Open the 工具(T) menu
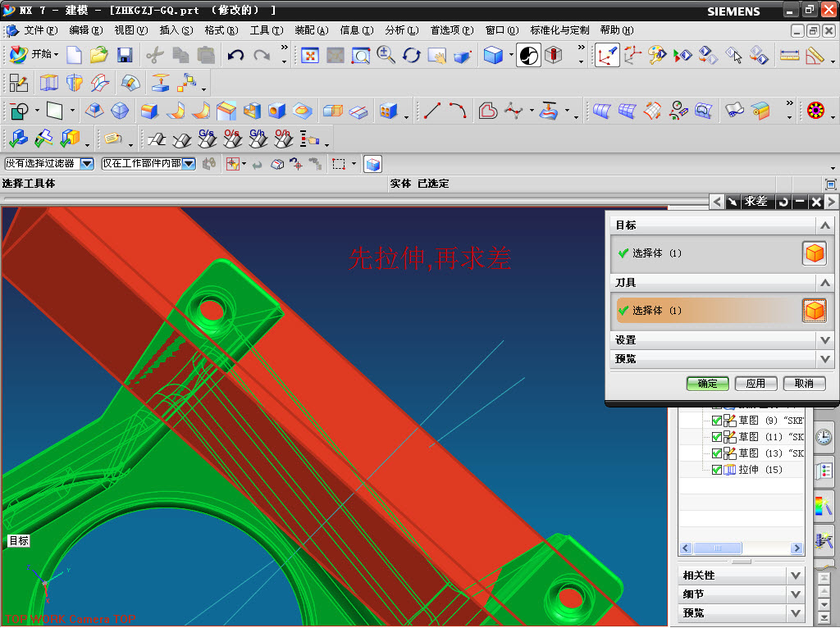This screenshot has width=840, height=628. [x=267, y=30]
